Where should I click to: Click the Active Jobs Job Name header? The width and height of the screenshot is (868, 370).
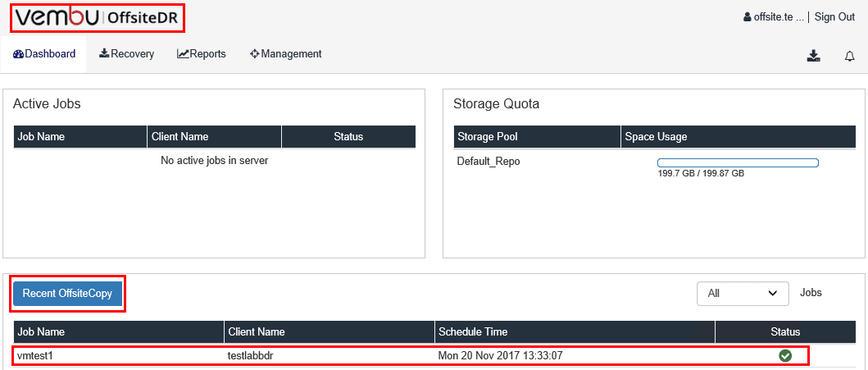click(x=80, y=137)
